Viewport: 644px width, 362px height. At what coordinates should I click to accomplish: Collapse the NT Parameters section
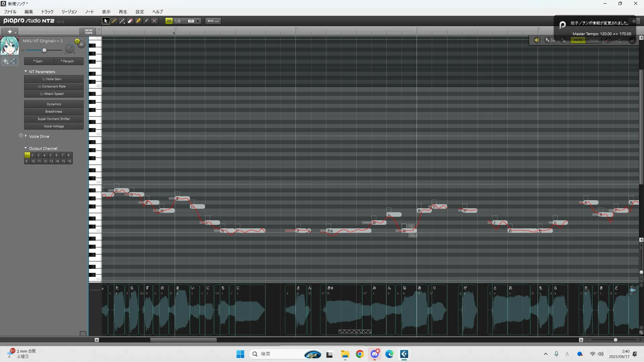coord(26,71)
